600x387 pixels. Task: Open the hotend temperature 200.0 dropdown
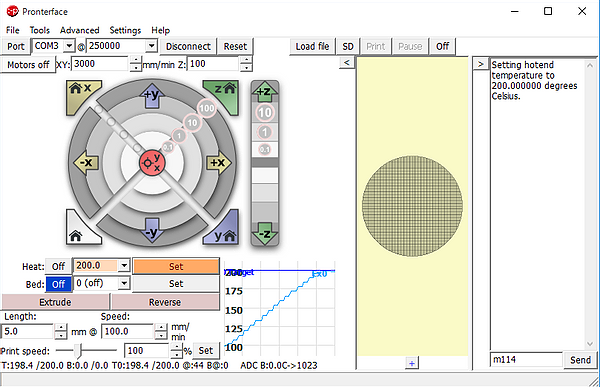[x=124, y=265]
